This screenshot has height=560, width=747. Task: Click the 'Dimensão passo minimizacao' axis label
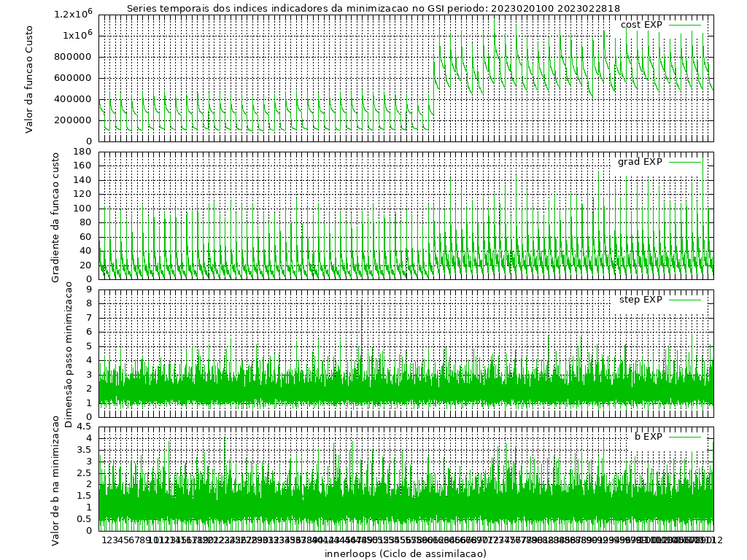[x=69, y=354]
